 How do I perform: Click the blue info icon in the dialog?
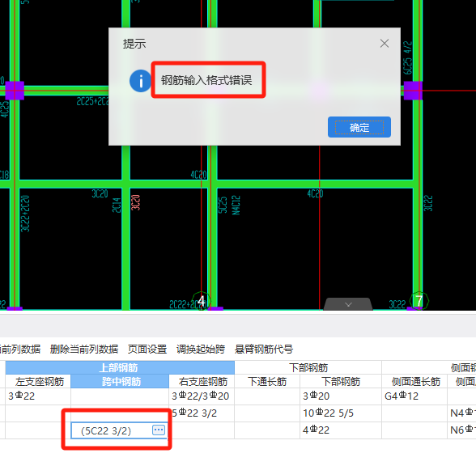pyautogui.click(x=140, y=81)
